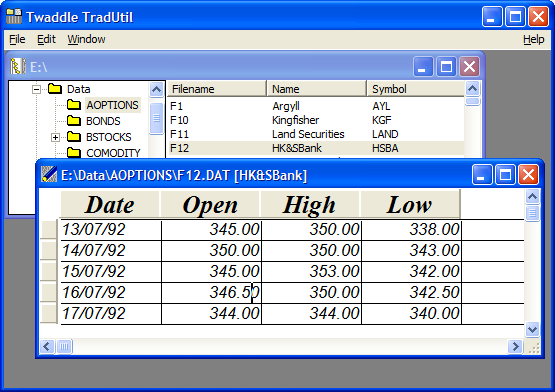Click the Kingfisher name entry
Image resolution: width=555 pixels, height=392 pixels.
(295, 120)
